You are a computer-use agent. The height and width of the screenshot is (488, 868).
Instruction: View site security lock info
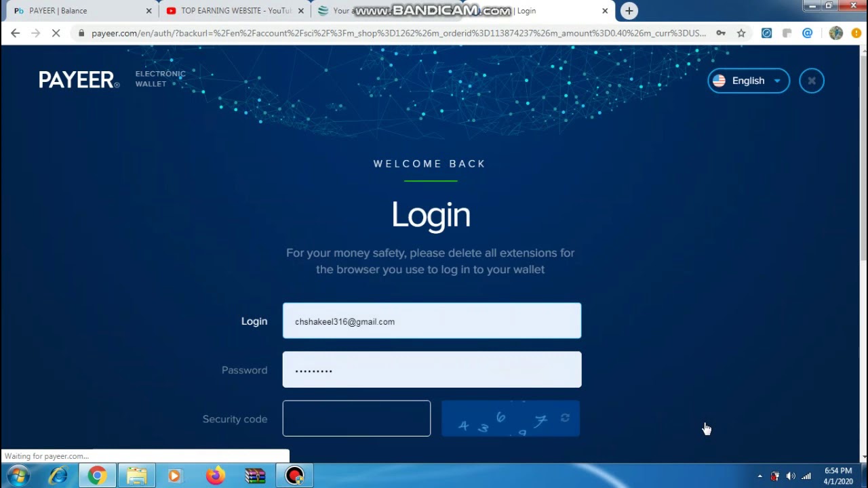pos(81,33)
